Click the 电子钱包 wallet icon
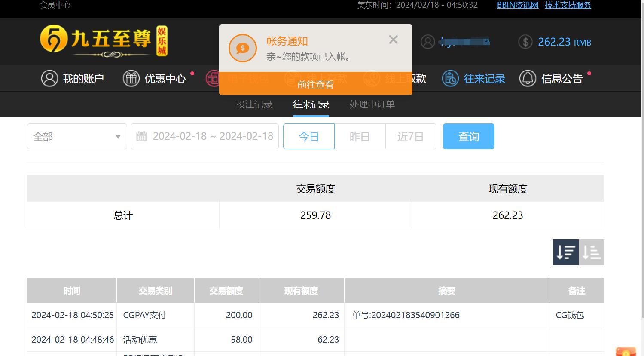Screen dimensions: 644x356 pos(212,78)
